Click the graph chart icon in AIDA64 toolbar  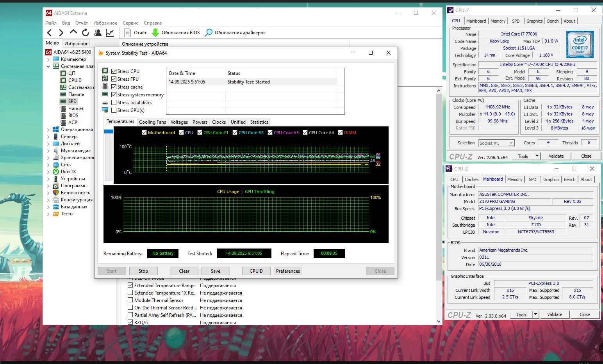[110, 33]
